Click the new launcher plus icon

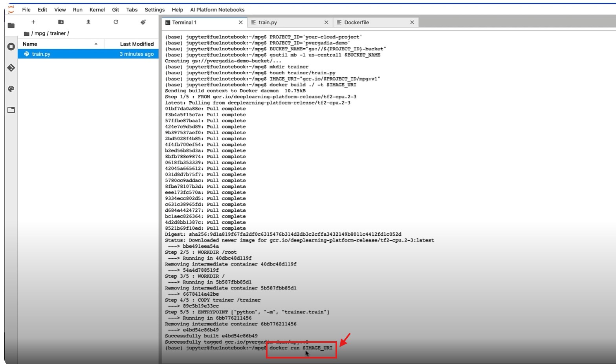click(x=33, y=22)
